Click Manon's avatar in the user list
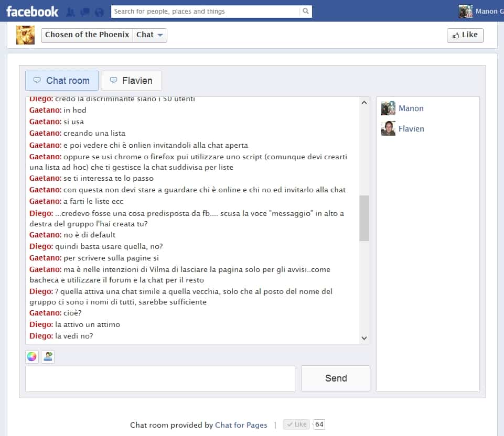Viewport: 504px width, 436px height. pyautogui.click(x=388, y=108)
